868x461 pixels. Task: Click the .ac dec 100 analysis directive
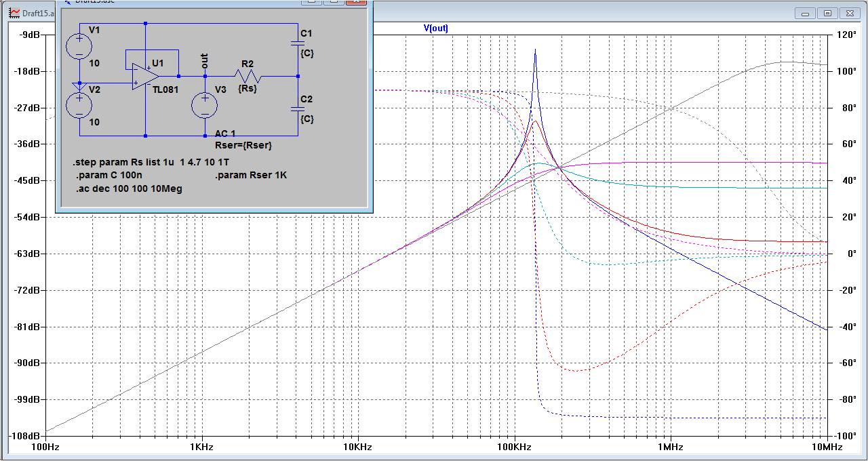tap(129, 188)
